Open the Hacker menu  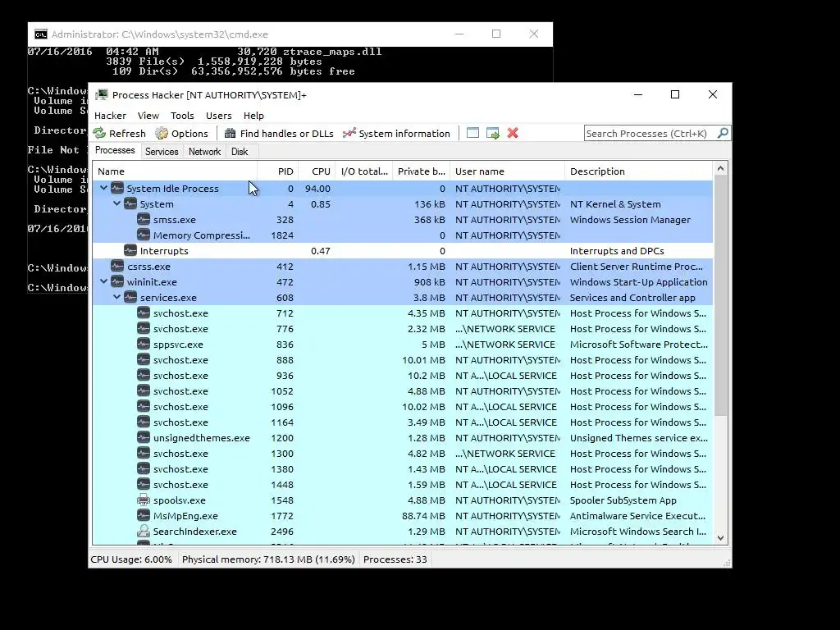[x=110, y=116]
